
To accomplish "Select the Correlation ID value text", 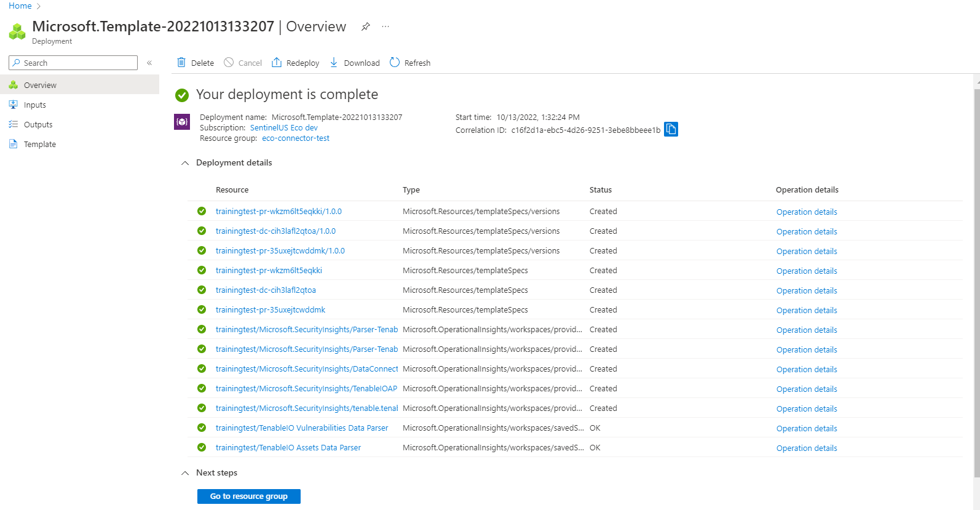I will (x=586, y=130).
